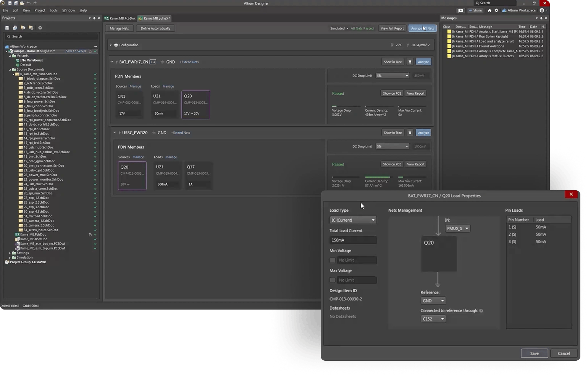Click the View Full Report button
Screen dimensions: 588x376
(x=392, y=28)
